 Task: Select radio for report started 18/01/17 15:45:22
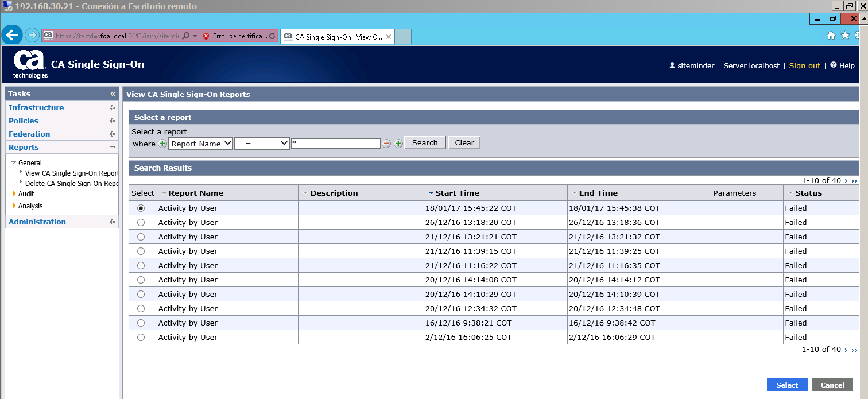[141, 208]
